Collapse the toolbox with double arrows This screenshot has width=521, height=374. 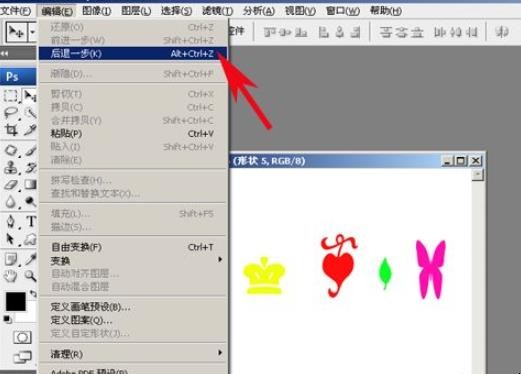5,53
